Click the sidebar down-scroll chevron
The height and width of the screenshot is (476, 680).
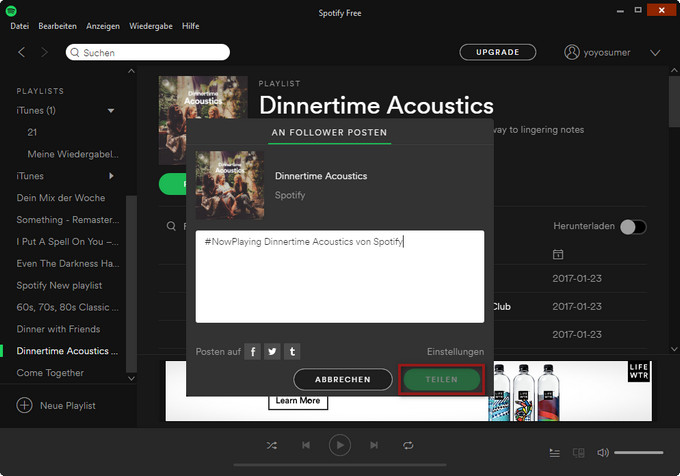click(x=131, y=378)
